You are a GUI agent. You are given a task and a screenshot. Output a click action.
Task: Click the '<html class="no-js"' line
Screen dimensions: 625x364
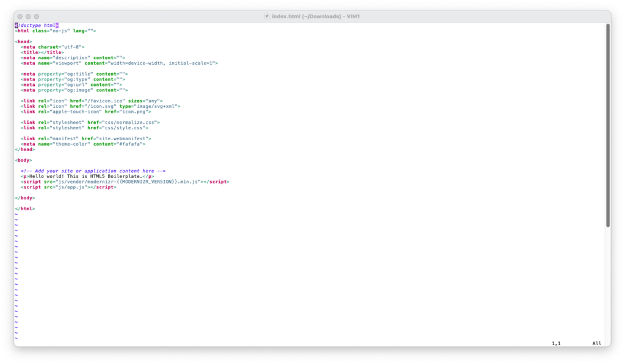56,30
